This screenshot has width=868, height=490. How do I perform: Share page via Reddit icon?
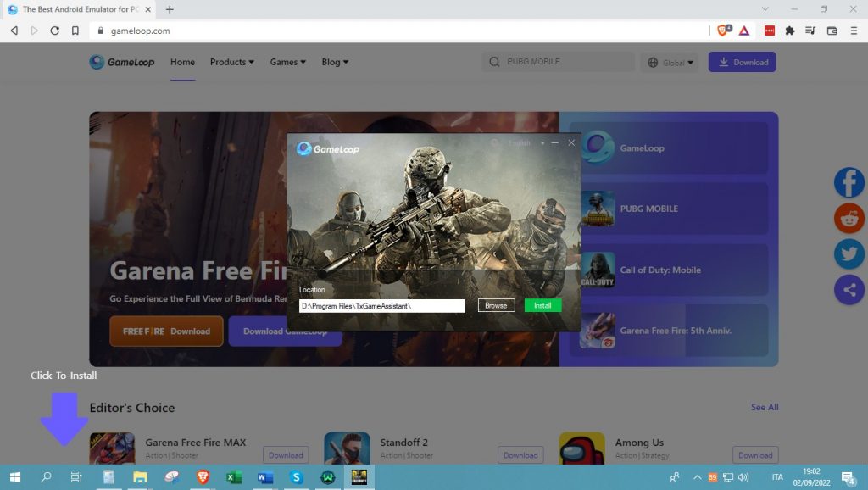849,218
